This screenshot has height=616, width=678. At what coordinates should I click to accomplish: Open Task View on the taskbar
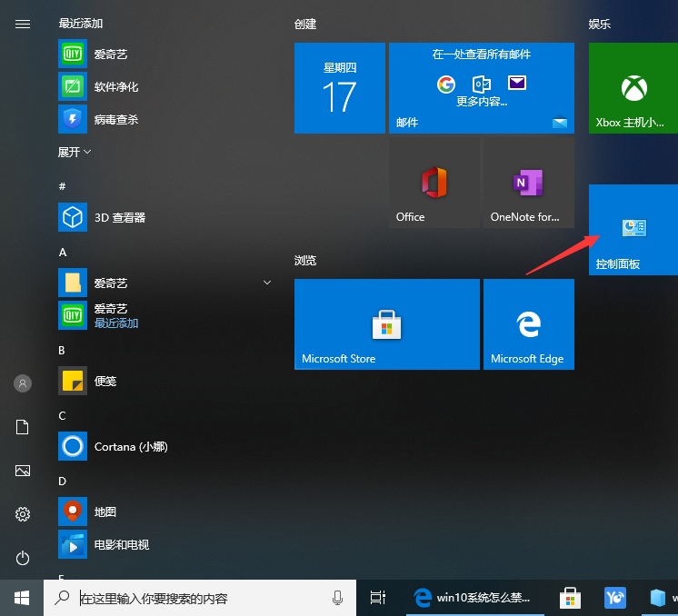click(378, 598)
